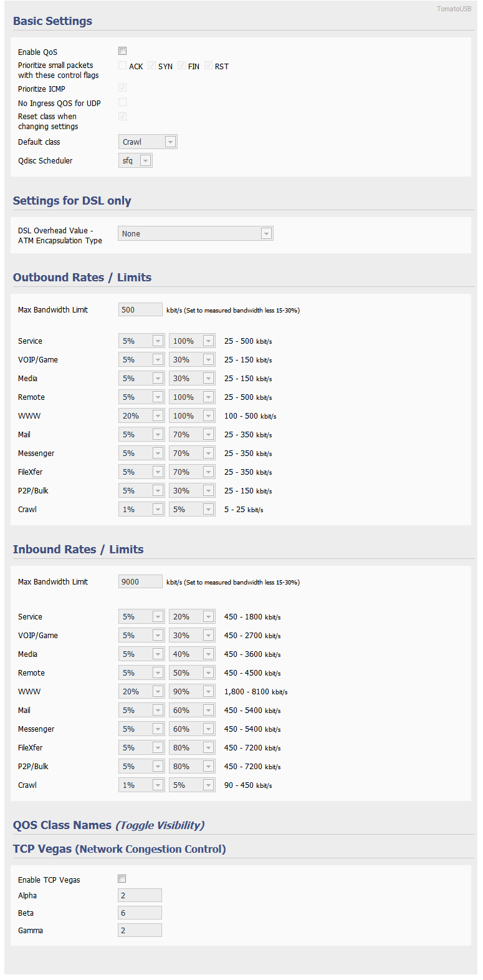The height and width of the screenshot is (980, 483).
Task: Click Toggle Visibility for QOS Class Names
Action: [x=160, y=825]
